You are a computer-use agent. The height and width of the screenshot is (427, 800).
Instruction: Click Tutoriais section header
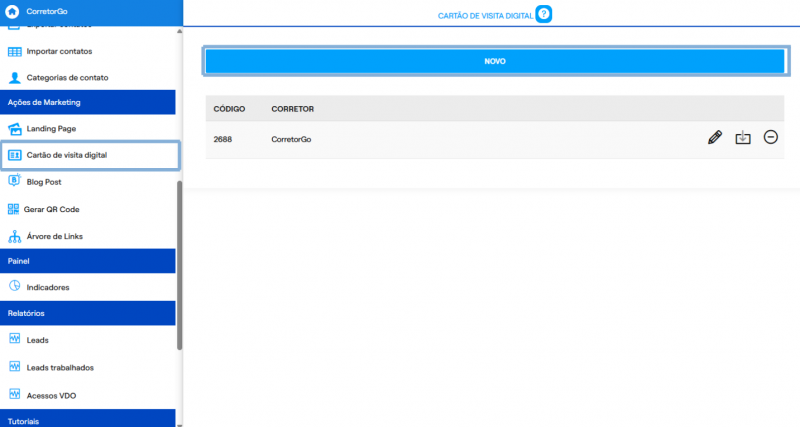click(x=88, y=418)
